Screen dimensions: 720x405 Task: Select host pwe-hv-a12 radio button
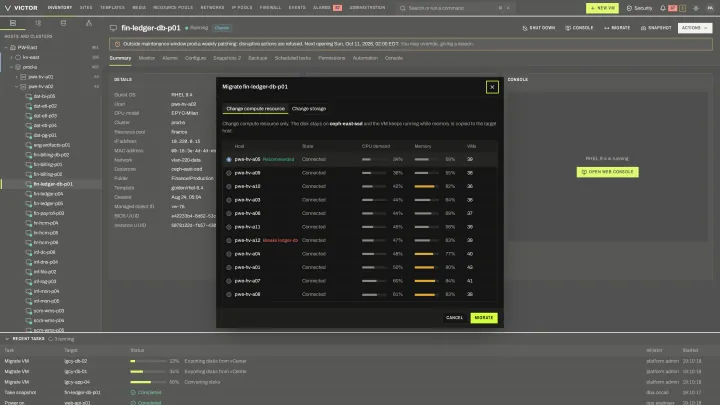pyautogui.click(x=229, y=241)
